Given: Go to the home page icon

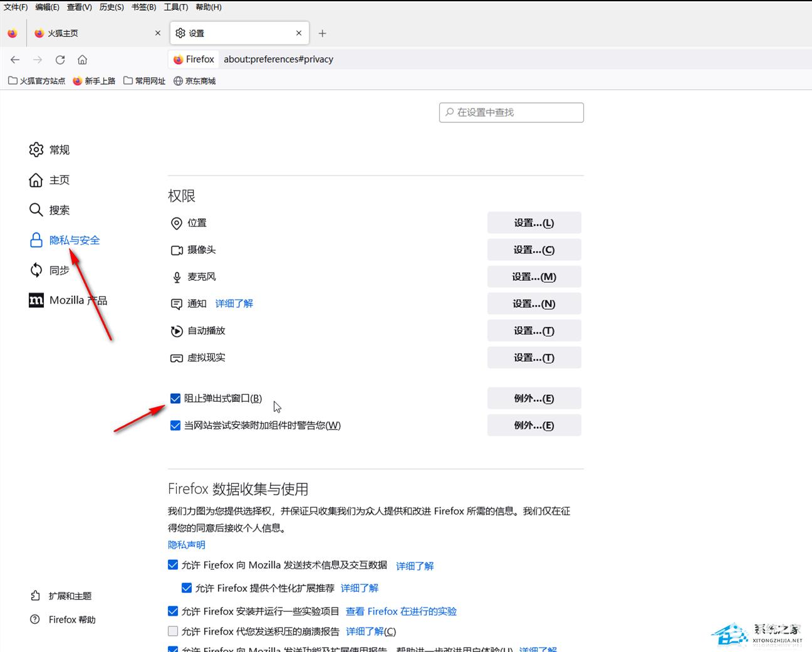Looking at the screenshot, I should (x=82, y=60).
